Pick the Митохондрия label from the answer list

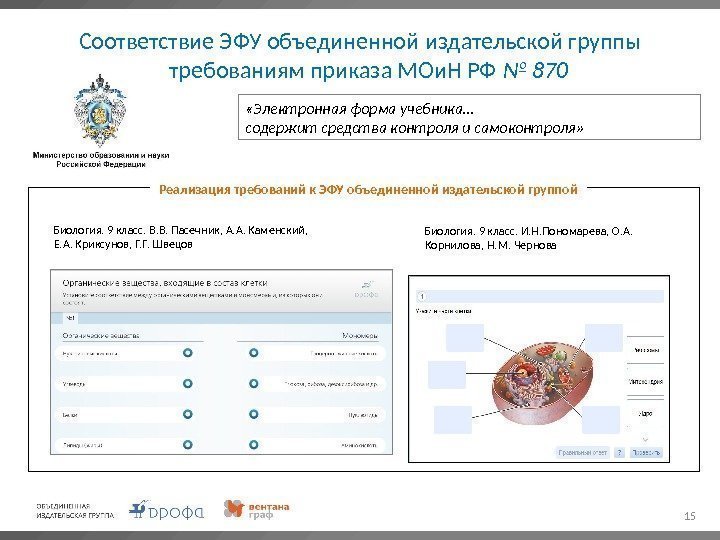tap(645, 382)
